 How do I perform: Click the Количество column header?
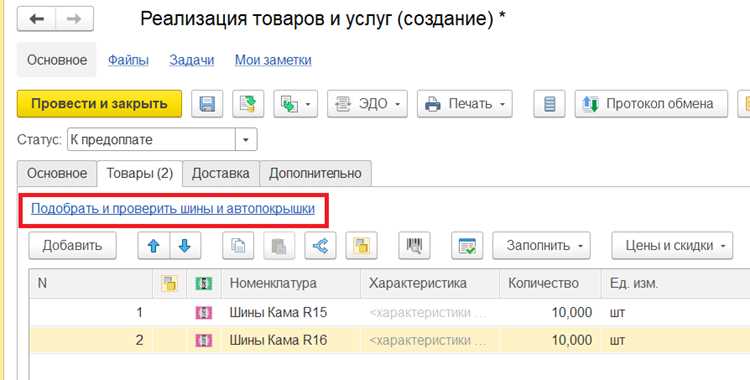[550, 283]
